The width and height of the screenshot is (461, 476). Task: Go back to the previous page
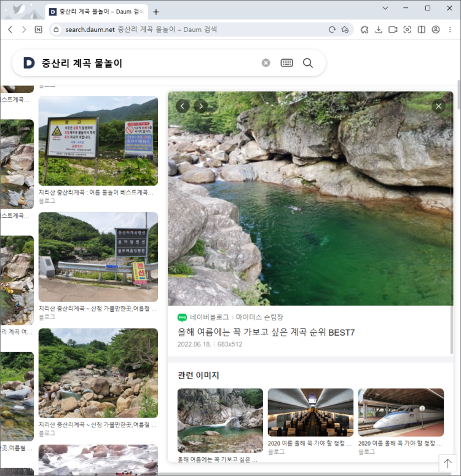point(10,30)
